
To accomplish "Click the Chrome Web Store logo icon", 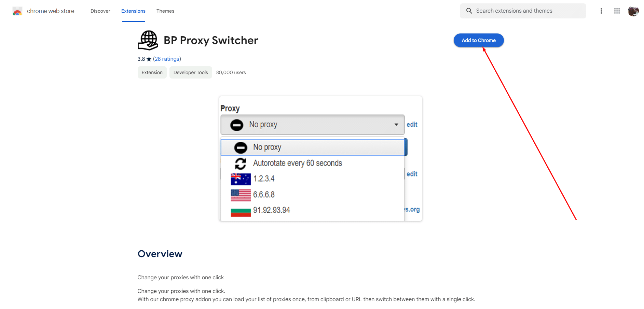I will [17, 11].
